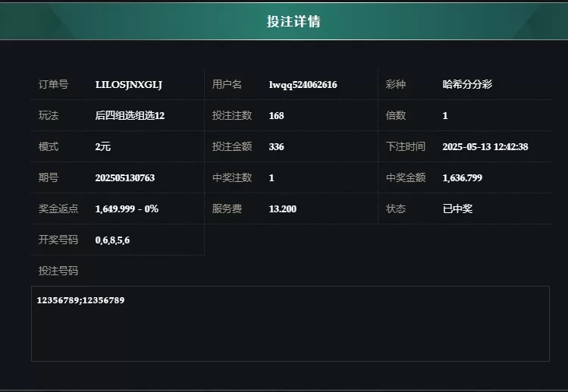The width and height of the screenshot is (568, 392).
Task: Click the status value 已中奖
Action: click(x=457, y=209)
